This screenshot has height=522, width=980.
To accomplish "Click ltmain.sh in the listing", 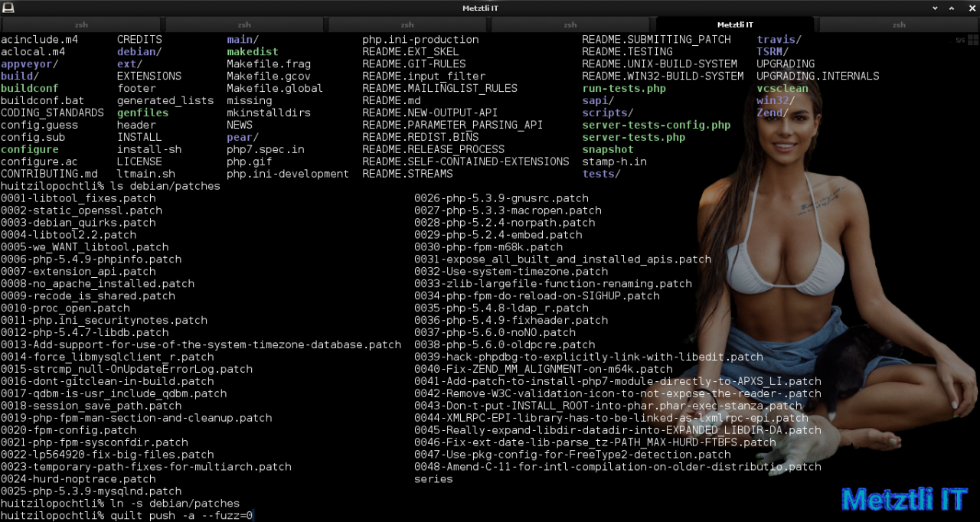I will click(x=145, y=174).
